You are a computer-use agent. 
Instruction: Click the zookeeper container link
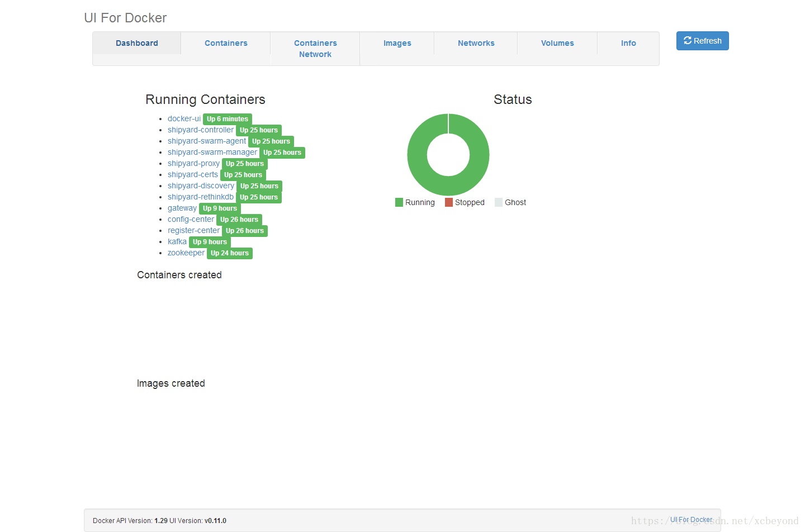pyautogui.click(x=186, y=253)
